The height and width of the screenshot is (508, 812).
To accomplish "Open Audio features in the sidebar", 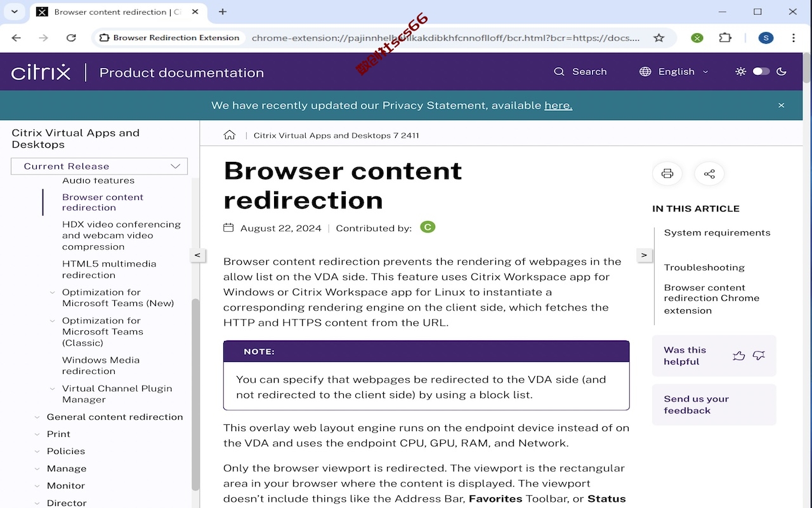I will (x=98, y=181).
